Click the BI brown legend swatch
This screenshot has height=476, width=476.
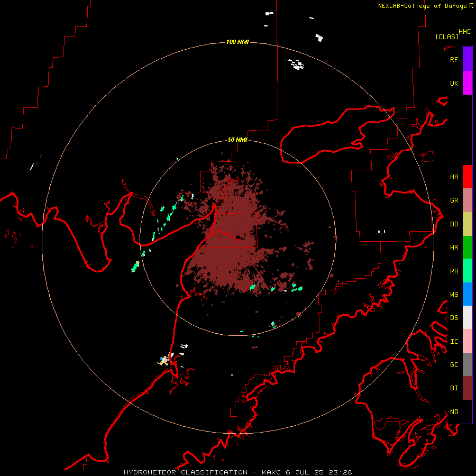pos(467,388)
